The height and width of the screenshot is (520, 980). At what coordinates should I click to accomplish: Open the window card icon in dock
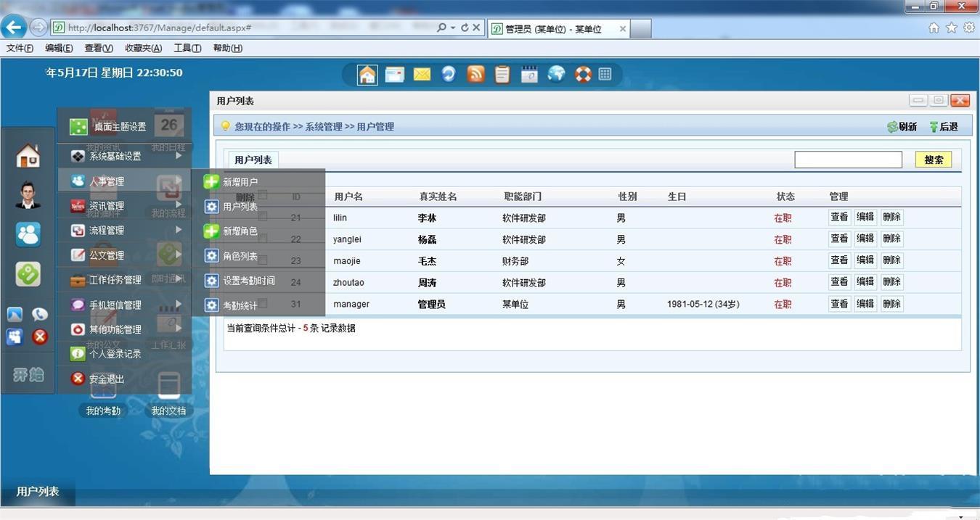coord(395,74)
